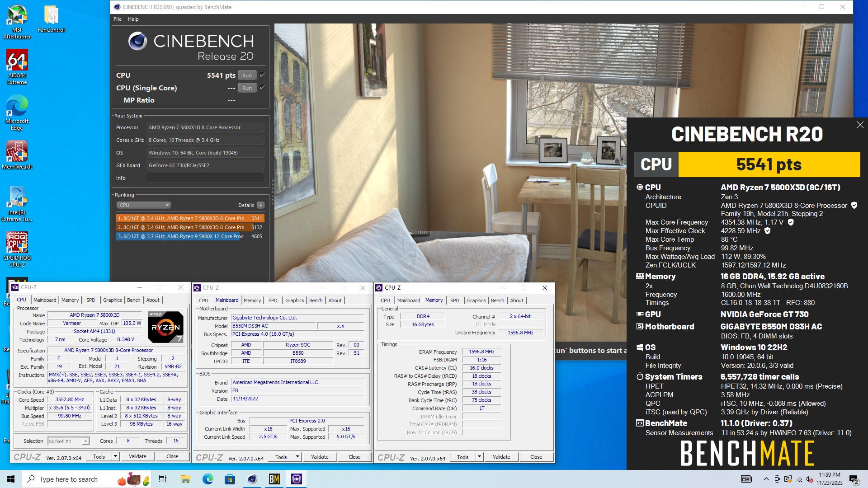Launch AIDA64 Extreme from the desktop
Image resolution: width=868 pixels, height=488 pixels.
pyautogui.click(x=17, y=67)
